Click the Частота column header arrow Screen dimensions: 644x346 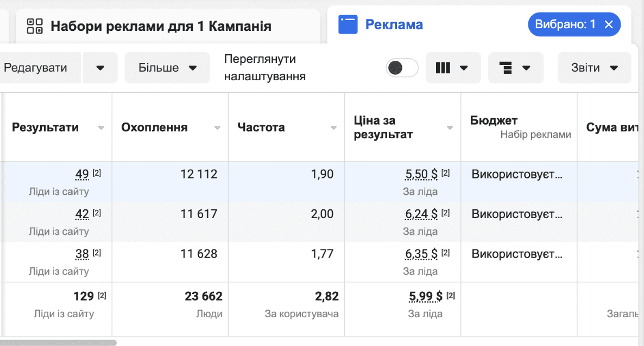[x=333, y=127]
